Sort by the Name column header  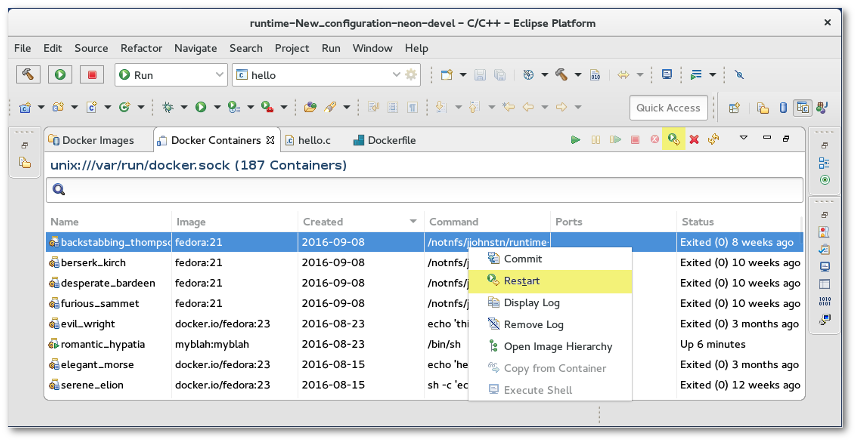[x=108, y=222]
